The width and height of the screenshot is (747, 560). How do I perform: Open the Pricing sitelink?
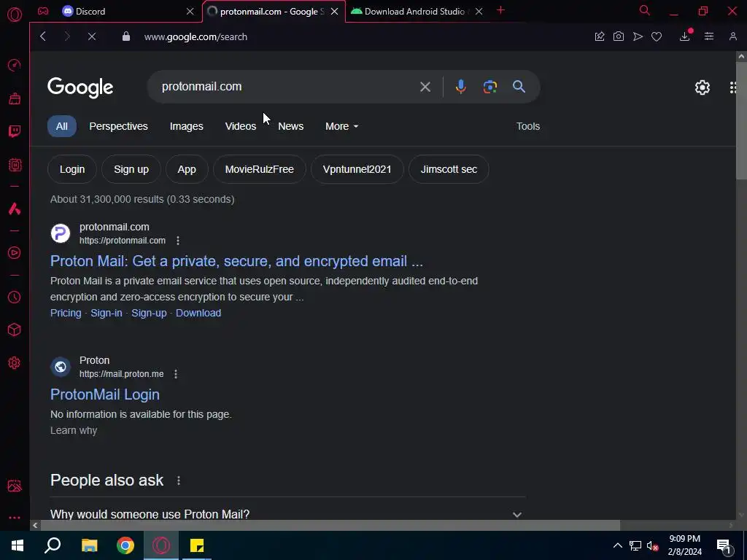pyautogui.click(x=66, y=313)
